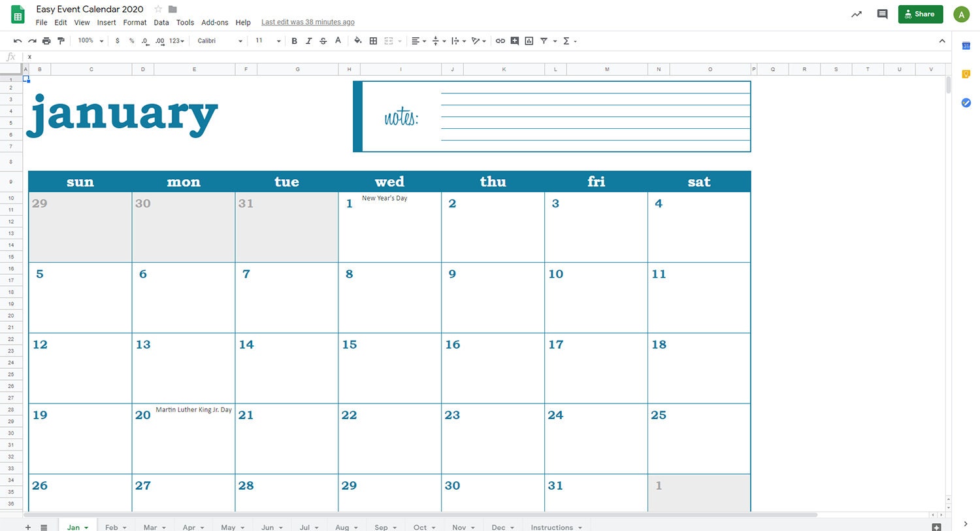Viewport: 980px width, 531px height.
Task: Open more number formats 123 dropdown
Action: click(176, 41)
